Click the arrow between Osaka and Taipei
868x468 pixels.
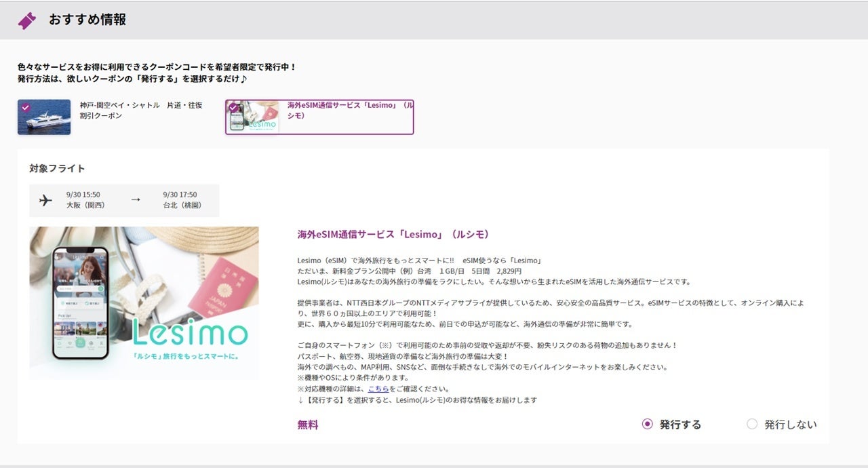(135, 200)
